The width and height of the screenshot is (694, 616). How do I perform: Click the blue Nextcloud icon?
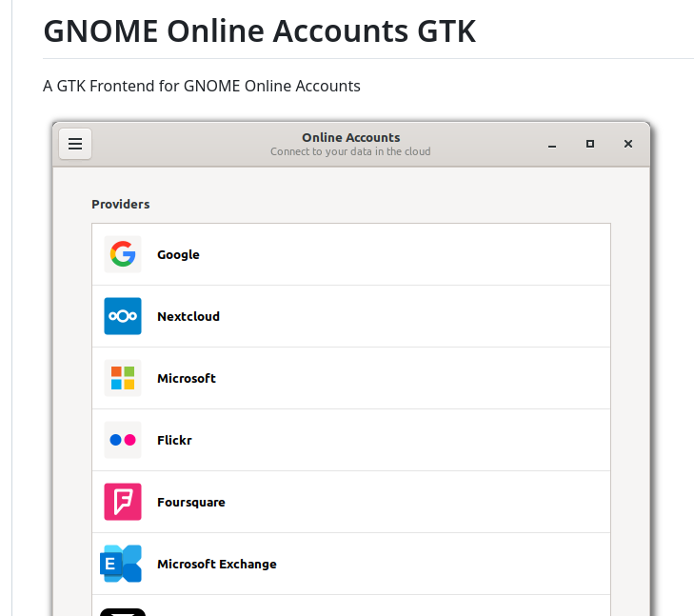point(123,316)
